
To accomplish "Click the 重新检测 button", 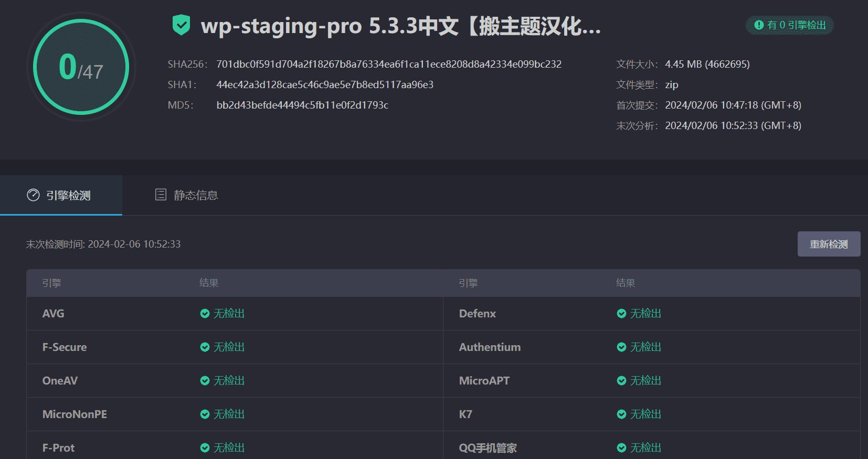I will click(x=829, y=244).
